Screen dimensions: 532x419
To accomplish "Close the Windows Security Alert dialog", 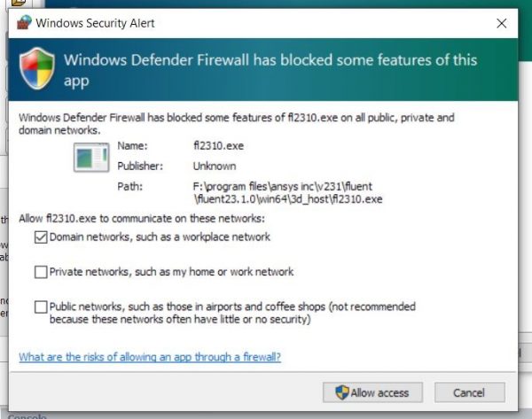I will pyautogui.click(x=502, y=23).
